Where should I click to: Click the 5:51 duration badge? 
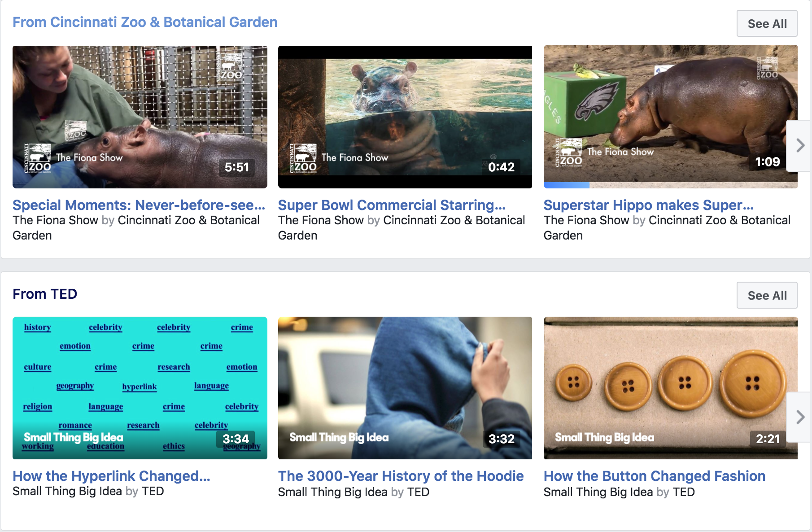coord(237,167)
